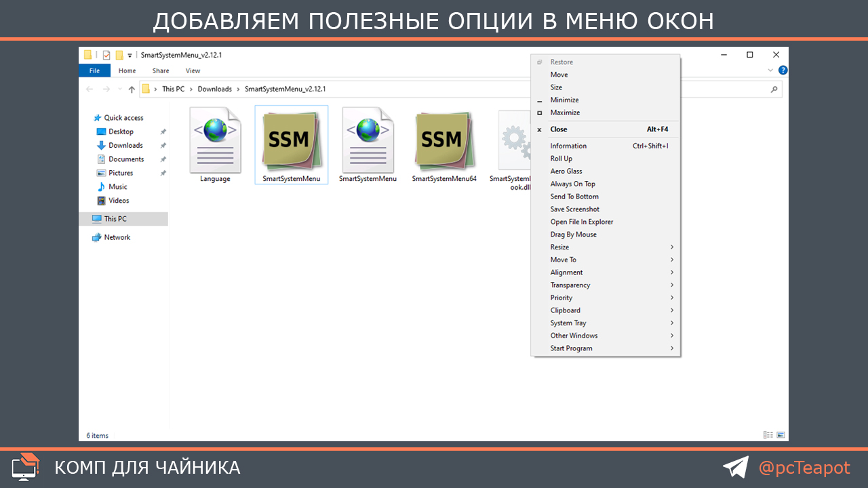Expand the Start Program submenu
This screenshot has height=488, width=868.
coord(606,348)
